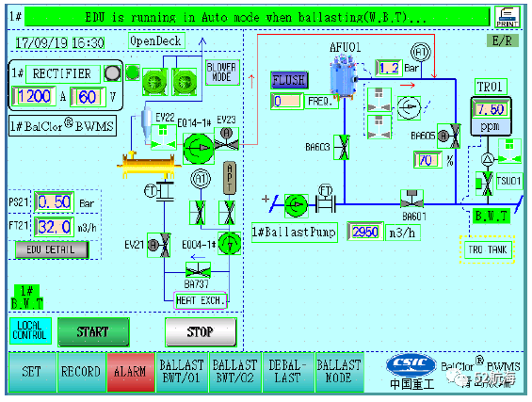The width and height of the screenshot is (532, 402).
Task: Toggle LOCAL CONTROL mode
Action: click(30, 330)
